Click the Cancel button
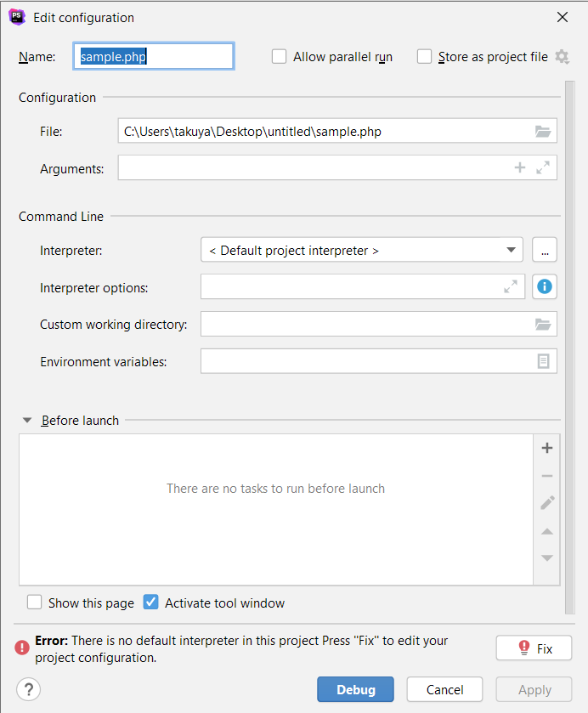Viewport: 588px width, 713px height. [x=444, y=689]
